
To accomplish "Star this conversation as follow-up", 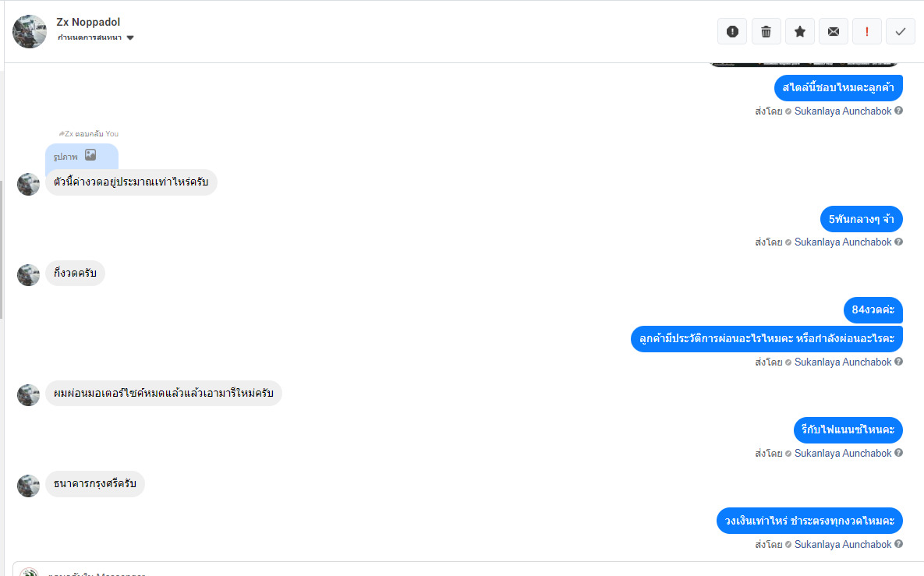I will click(799, 31).
